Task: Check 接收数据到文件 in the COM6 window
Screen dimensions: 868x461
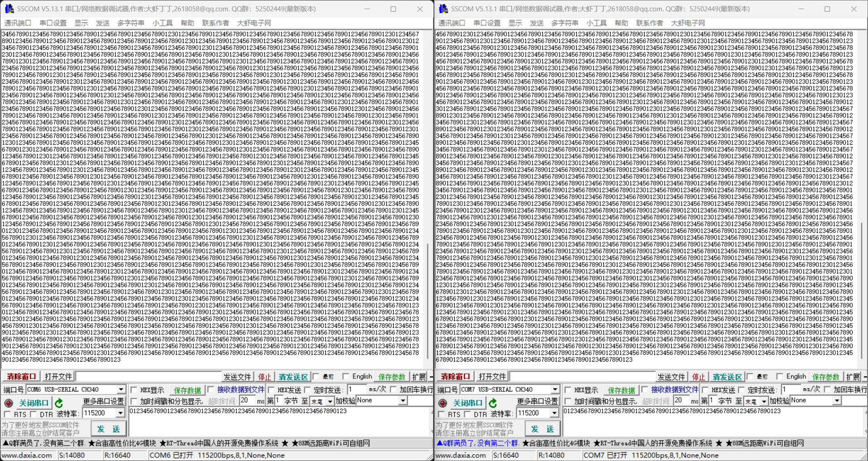Action: click(x=211, y=390)
